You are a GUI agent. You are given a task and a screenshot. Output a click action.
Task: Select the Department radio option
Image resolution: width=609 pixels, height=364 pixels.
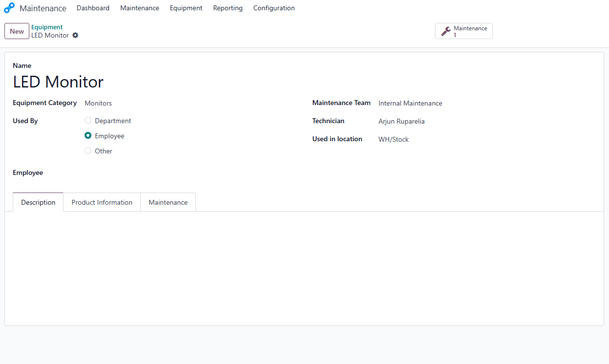(x=88, y=120)
